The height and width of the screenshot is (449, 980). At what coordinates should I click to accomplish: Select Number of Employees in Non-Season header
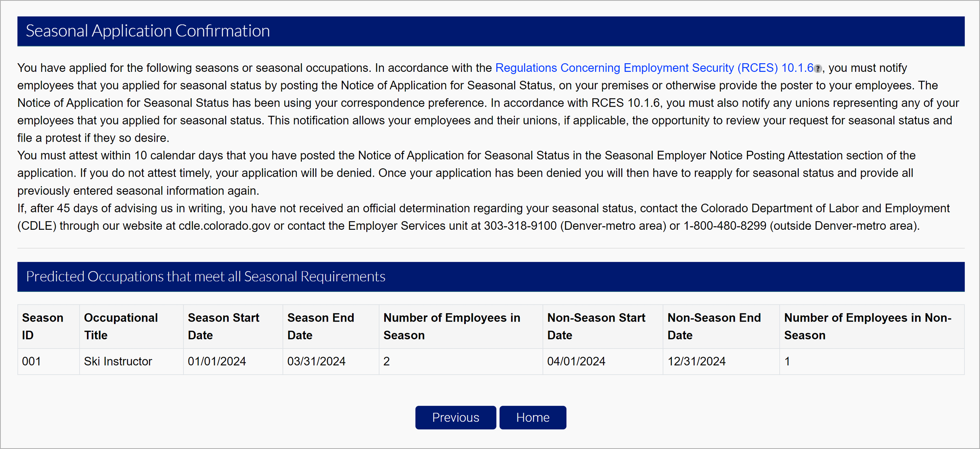tap(868, 326)
